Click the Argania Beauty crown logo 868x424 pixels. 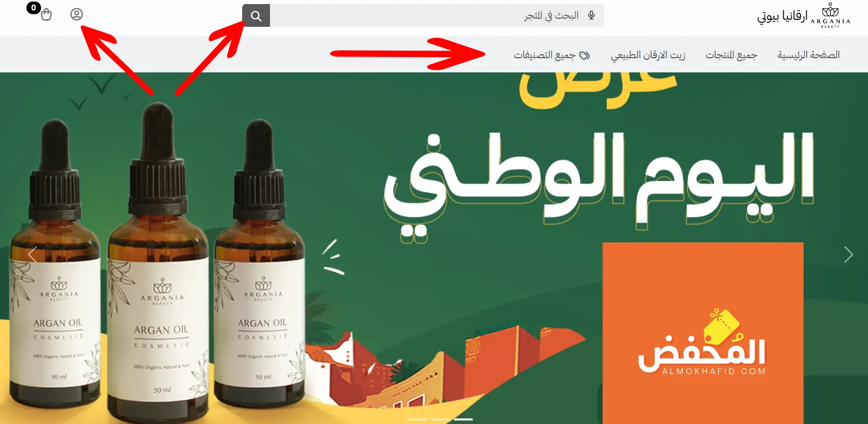point(831,15)
